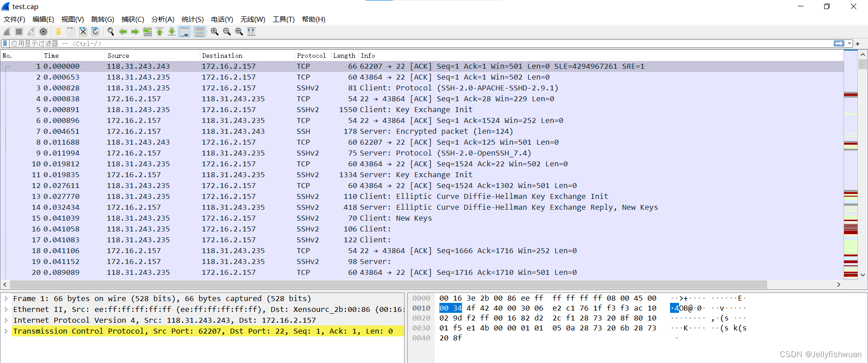868x363 pixels.
Task: Toggle packet list coloring rules
Action: coord(199,32)
